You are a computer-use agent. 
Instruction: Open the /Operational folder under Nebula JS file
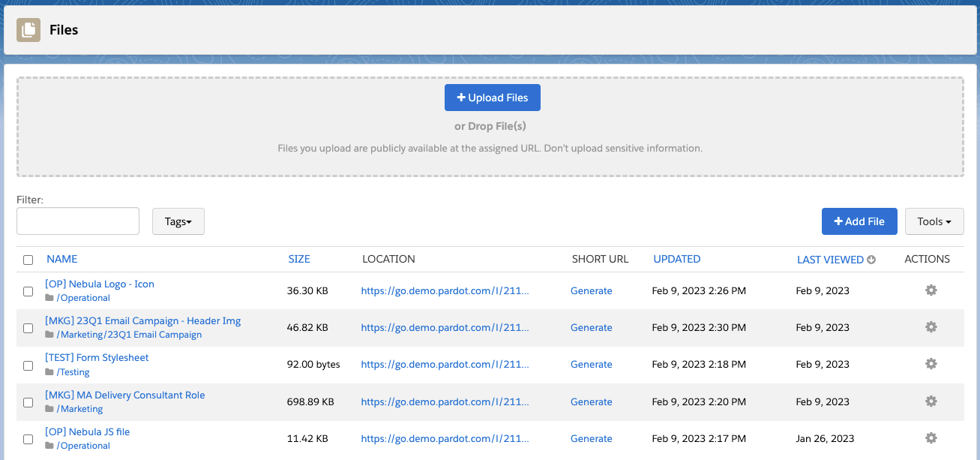coord(83,446)
